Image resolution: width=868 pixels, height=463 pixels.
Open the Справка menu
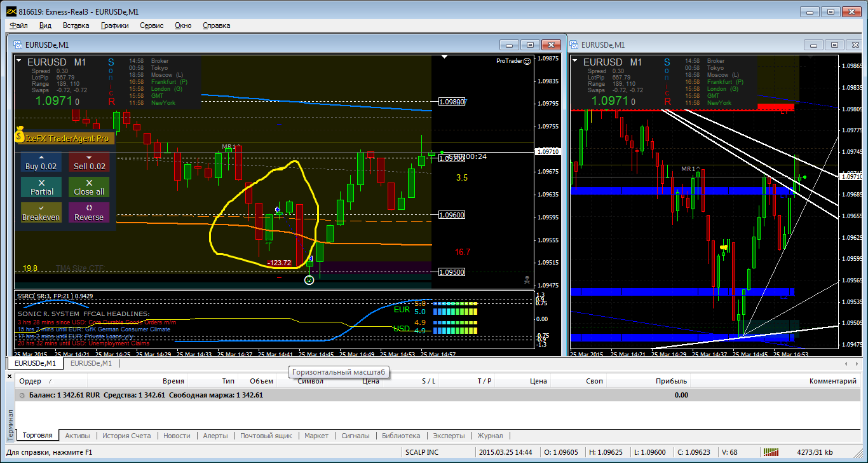click(217, 25)
